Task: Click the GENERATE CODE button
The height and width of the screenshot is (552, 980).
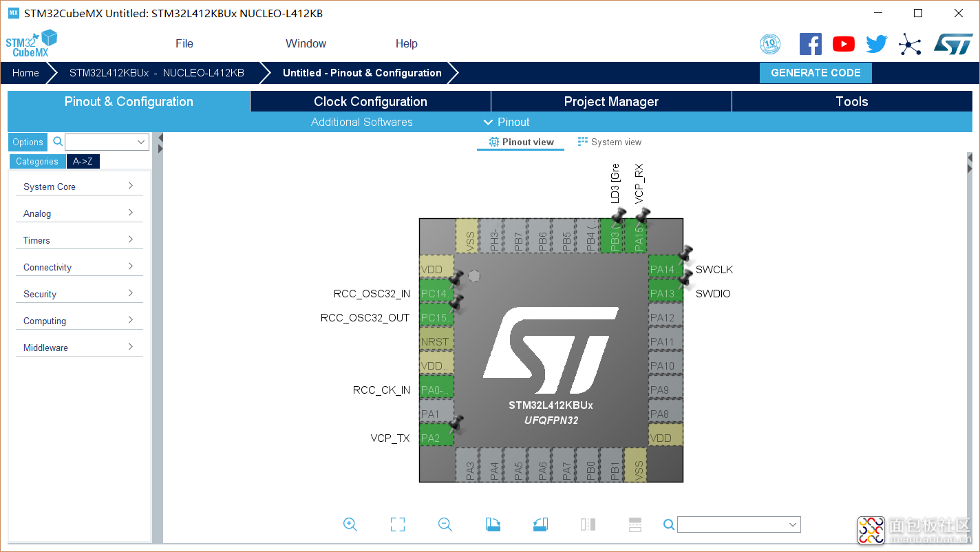Action: (x=816, y=73)
